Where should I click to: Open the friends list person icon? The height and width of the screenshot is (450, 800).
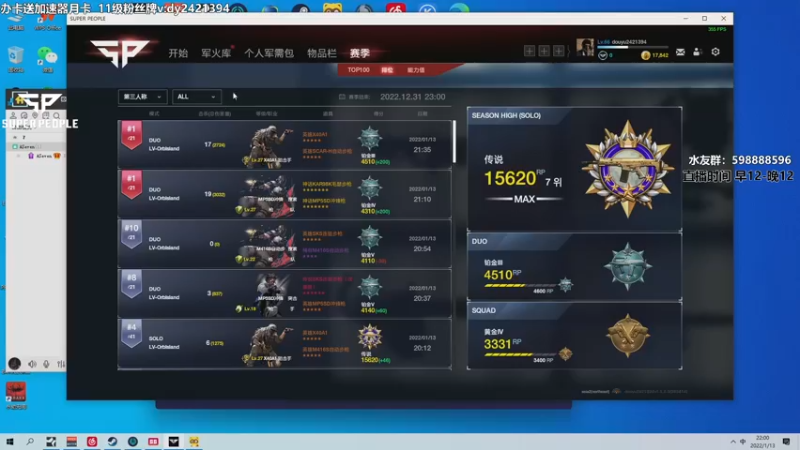[697, 52]
